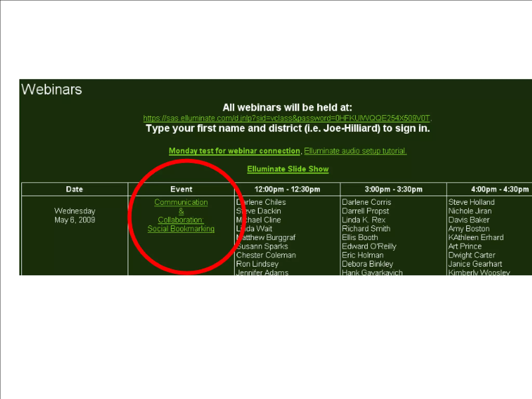The image size is (532, 399).
Task: Click the Collaboration event link
Action: click(181, 220)
